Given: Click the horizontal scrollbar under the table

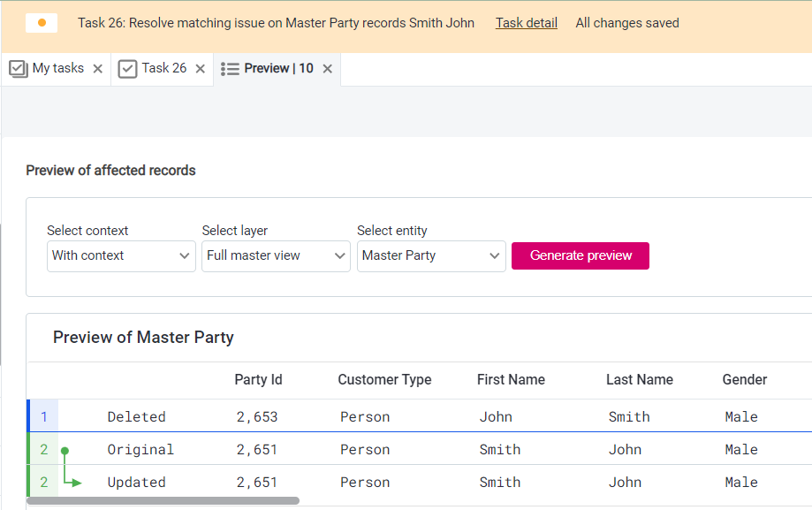Looking at the screenshot, I should tap(163, 501).
